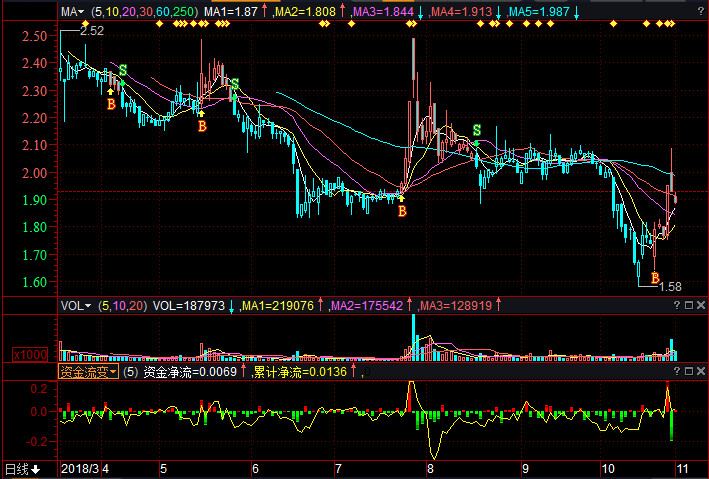The image size is (709, 479).
Task: Click the MA5=1.987 value label
Action: click(x=539, y=12)
